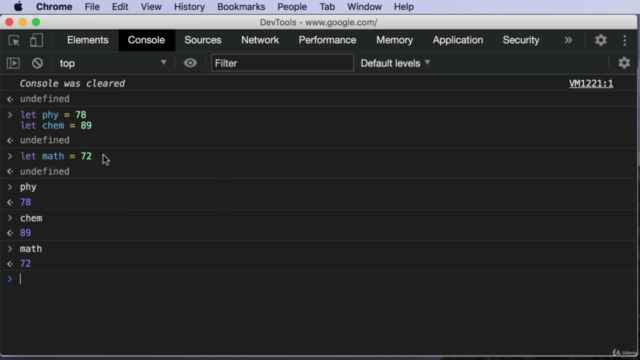This screenshot has height=360, width=640.
Task: Open the VM1221:1 source link
Action: tap(591, 84)
